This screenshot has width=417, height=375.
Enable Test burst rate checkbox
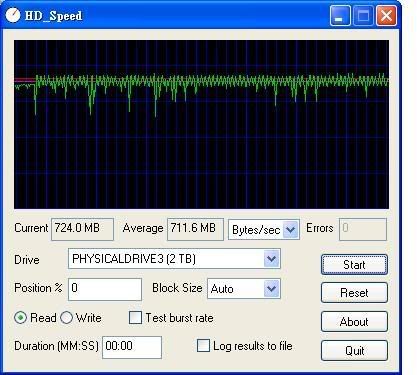tap(135, 318)
